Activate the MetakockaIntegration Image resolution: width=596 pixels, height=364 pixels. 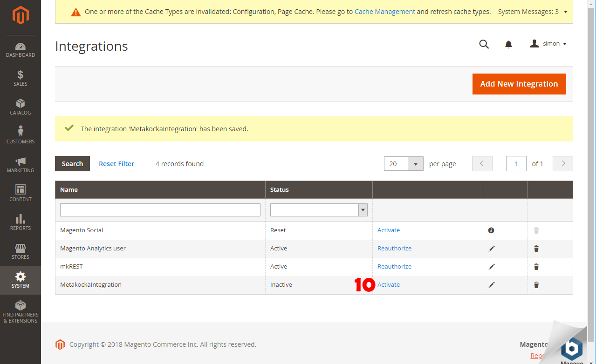click(389, 285)
